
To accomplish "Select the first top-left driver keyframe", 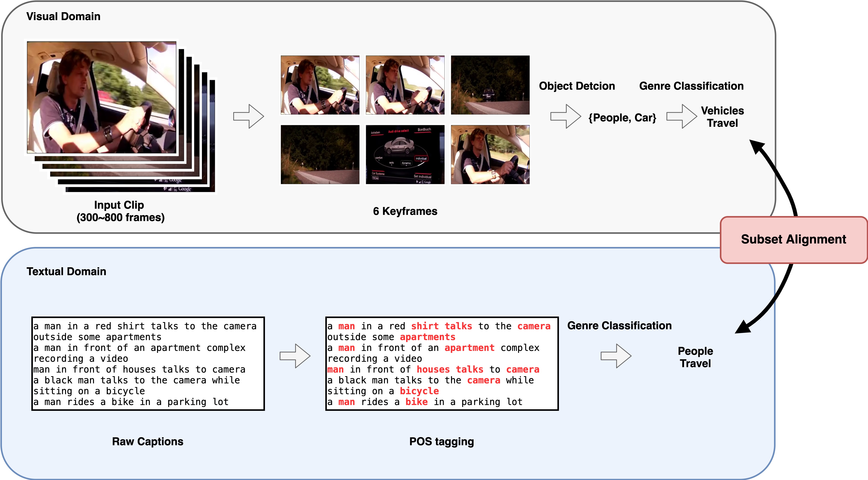I will tap(320, 85).
